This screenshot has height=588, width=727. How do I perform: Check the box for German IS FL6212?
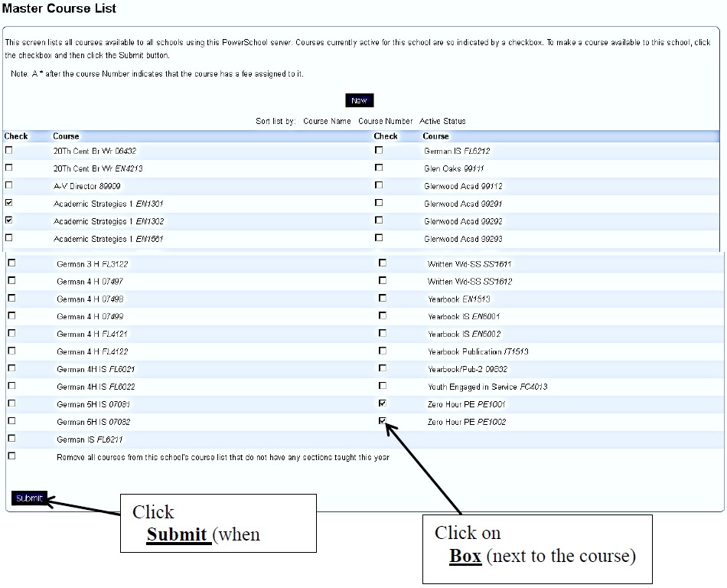(x=379, y=150)
